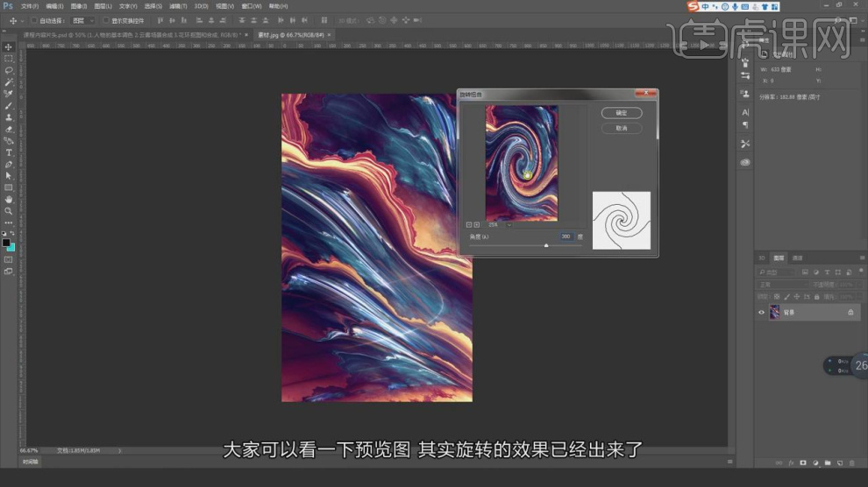Toggle the pixel layer filter icon

pos(805,272)
